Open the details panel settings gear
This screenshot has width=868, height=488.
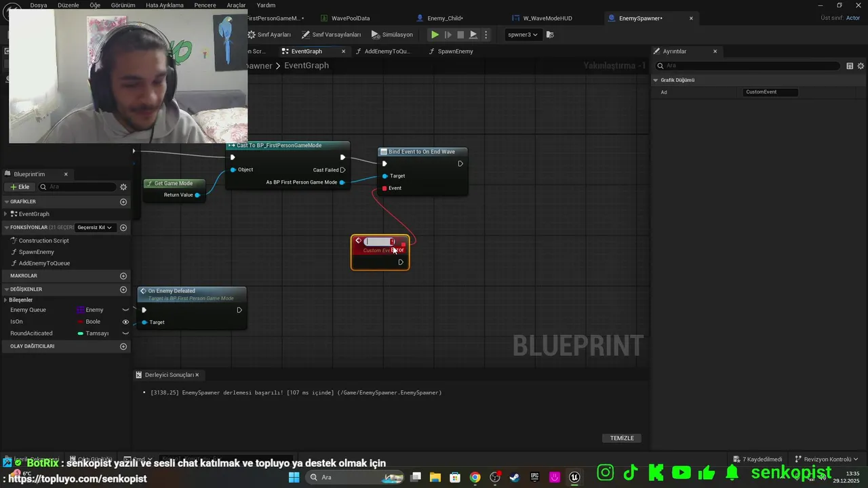[x=861, y=66]
